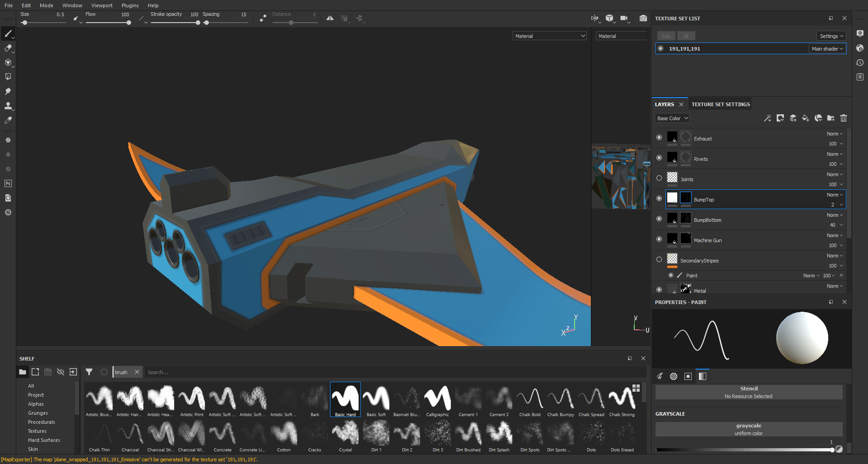Open the Mode menu
The width and height of the screenshot is (868, 464).
pyautogui.click(x=47, y=5)
